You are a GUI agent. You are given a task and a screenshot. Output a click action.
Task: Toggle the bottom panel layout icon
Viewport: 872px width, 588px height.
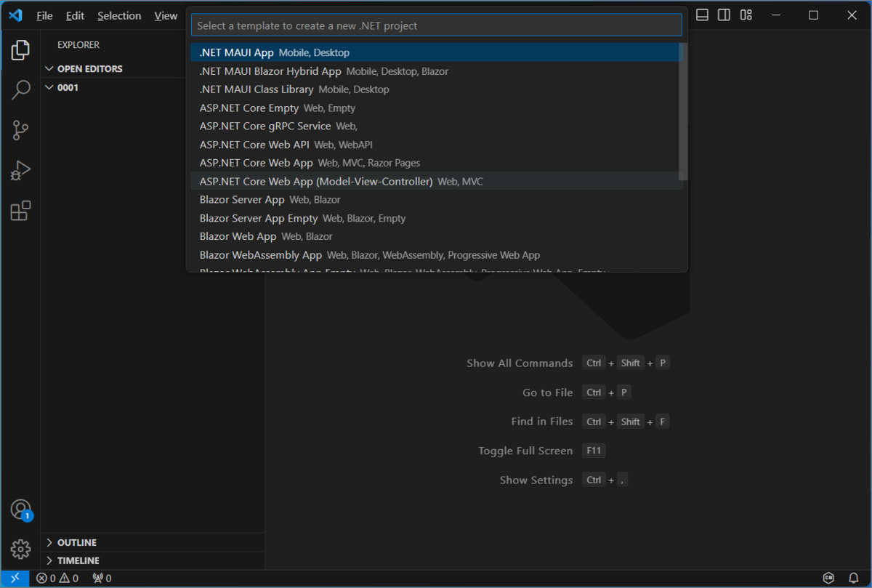pos(702,15)
